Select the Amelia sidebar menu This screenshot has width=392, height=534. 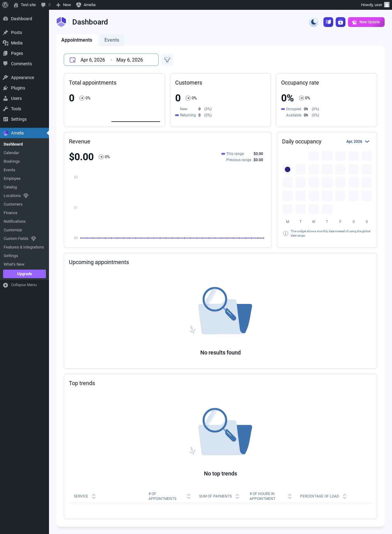point(24,133)
